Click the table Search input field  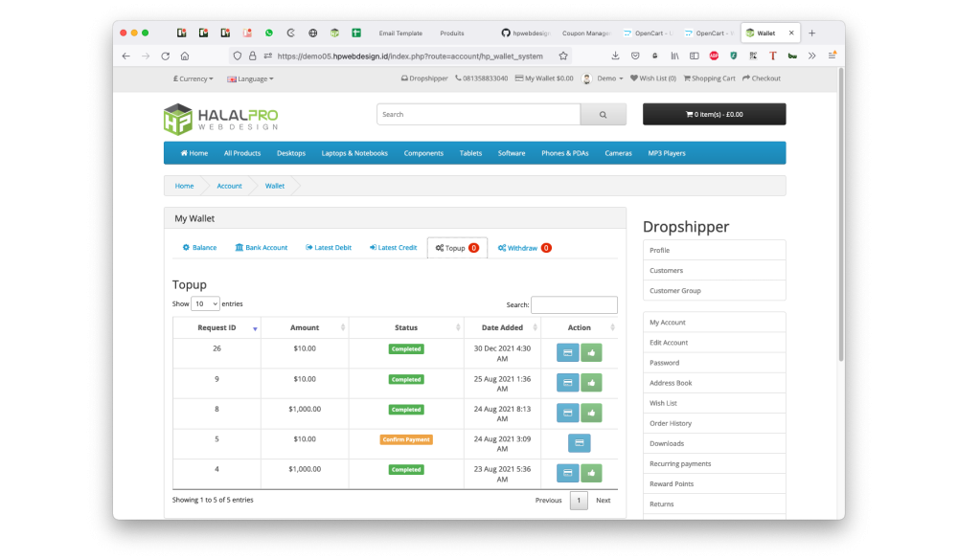click(574, 304)
